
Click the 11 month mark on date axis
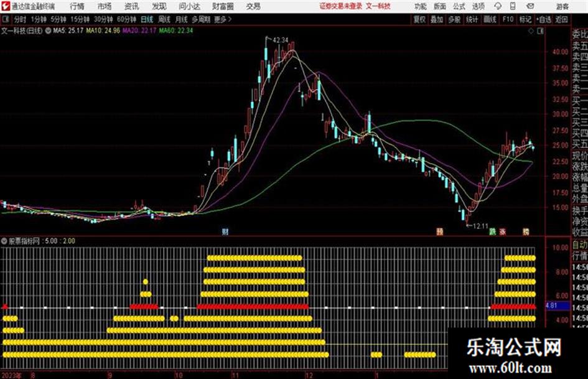tap(235, 375)
